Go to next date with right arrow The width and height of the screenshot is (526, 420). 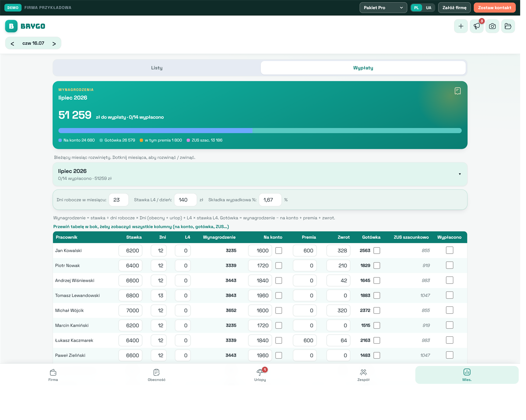54,43
